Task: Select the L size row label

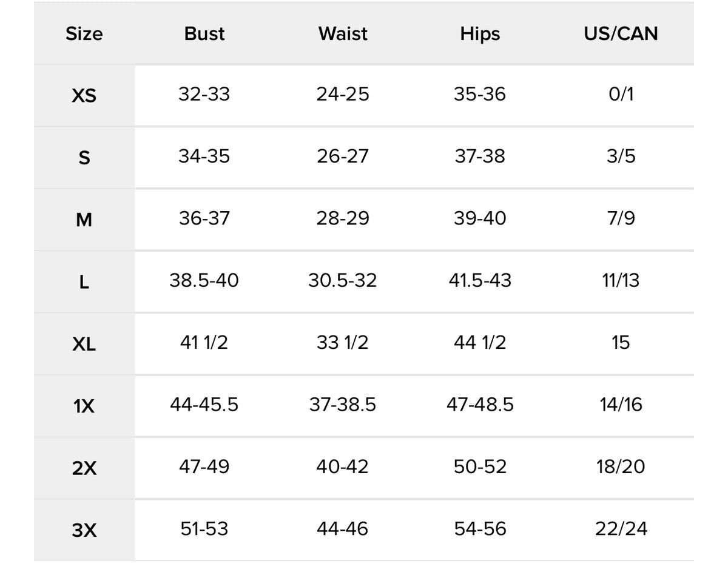Action: (84, 282)
